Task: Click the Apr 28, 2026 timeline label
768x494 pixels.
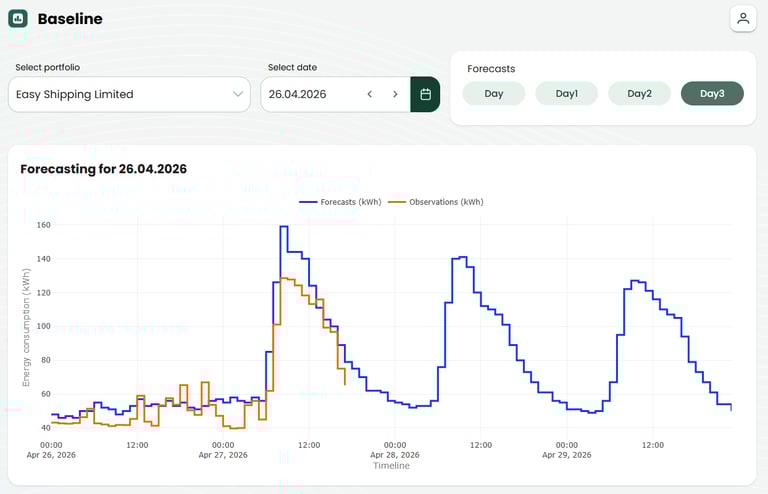Action: coord(395,454)
